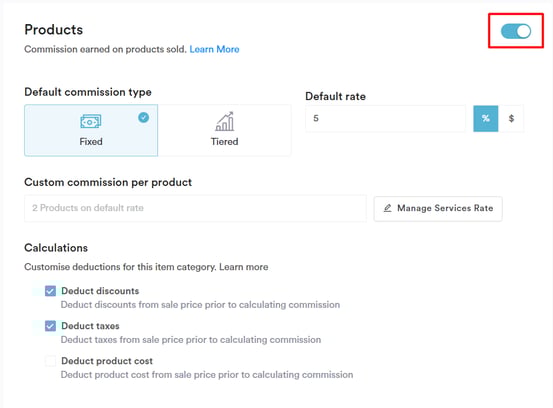Focus the Default rate input field
Image resolution: width=553 pixels, height=408 pixels.
385,118
